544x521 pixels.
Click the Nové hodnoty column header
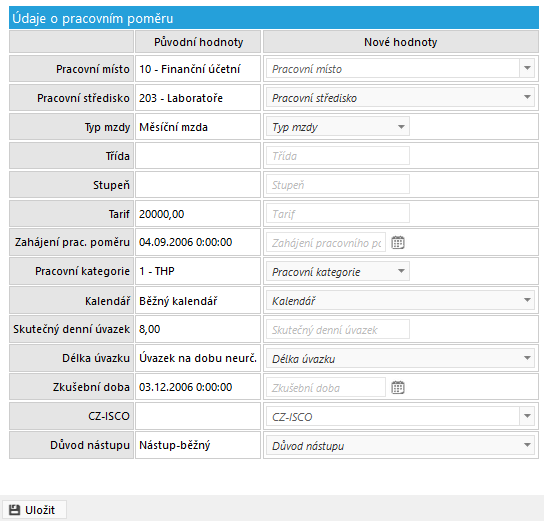(x=401, y=42)
